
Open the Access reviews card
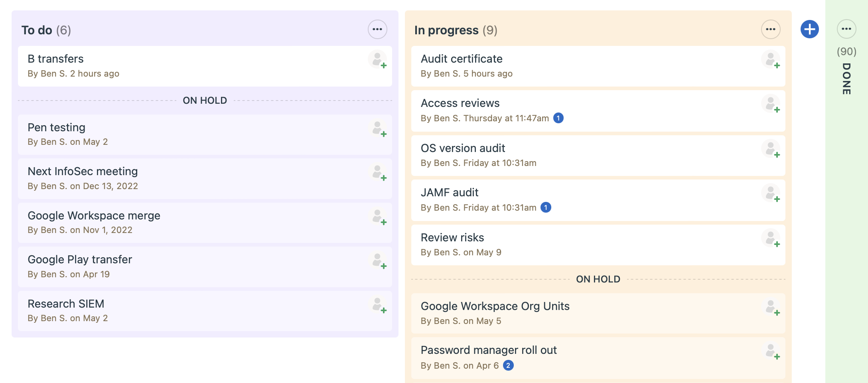[x=460, y=103]
